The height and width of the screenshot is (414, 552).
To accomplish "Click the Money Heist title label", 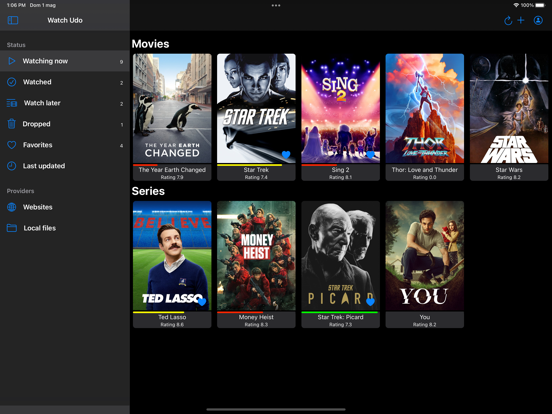I will (x=256, y=317).
